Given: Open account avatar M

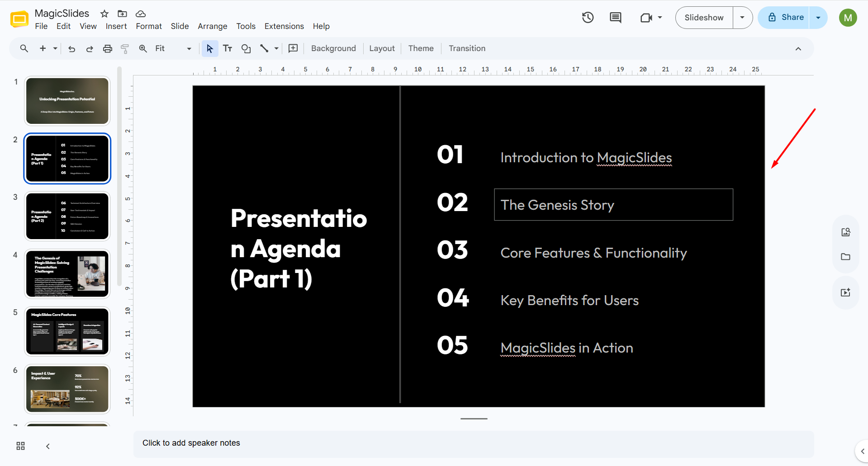Looking at the screenshot, I should pyautogui.click(x=848, y=18).
